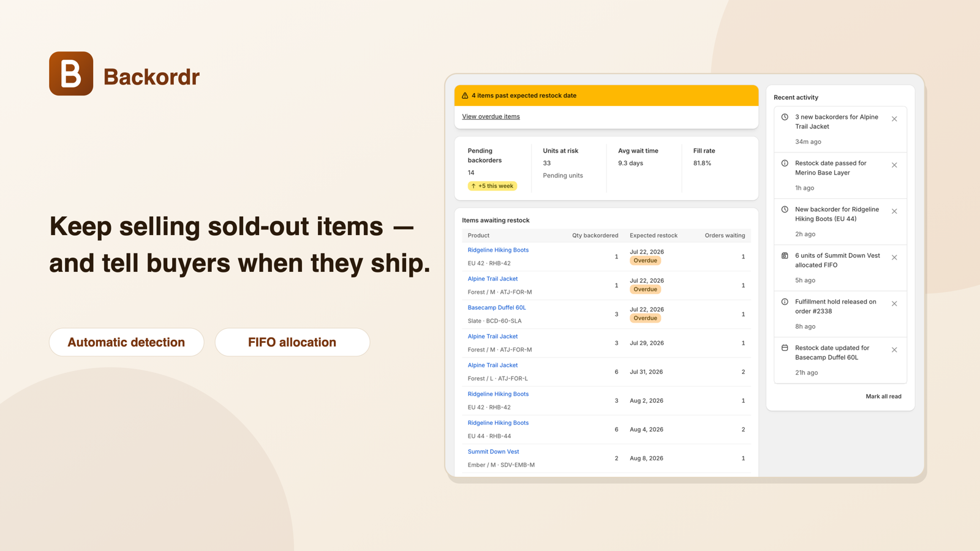Image resolution: width=980 pixels, height=551 pixels.
Task: Sort by Expected restock column header
Action: click(x=654, y=235)
